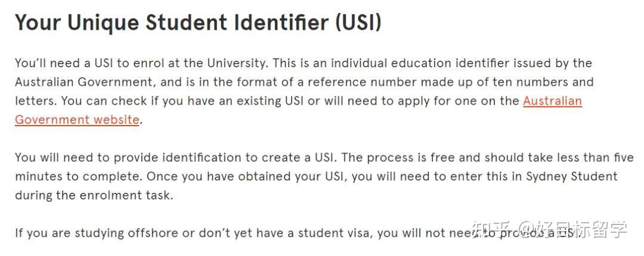Click the words 'Australian Government, and is in'

pos(113,82)
